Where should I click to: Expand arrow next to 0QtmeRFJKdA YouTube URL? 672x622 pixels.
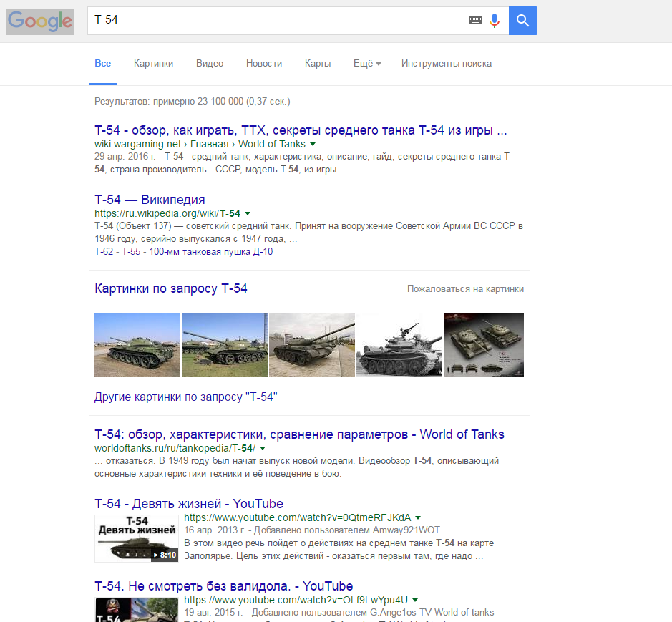tap(418, 517)
